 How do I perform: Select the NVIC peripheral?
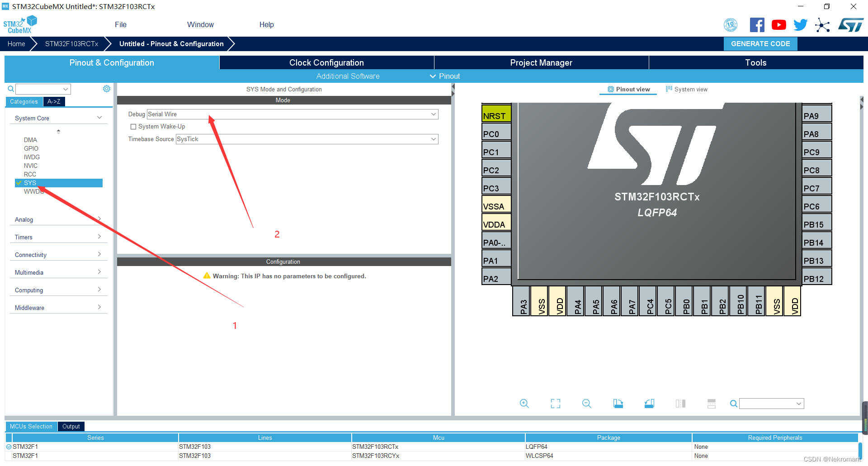coord(31,166)
